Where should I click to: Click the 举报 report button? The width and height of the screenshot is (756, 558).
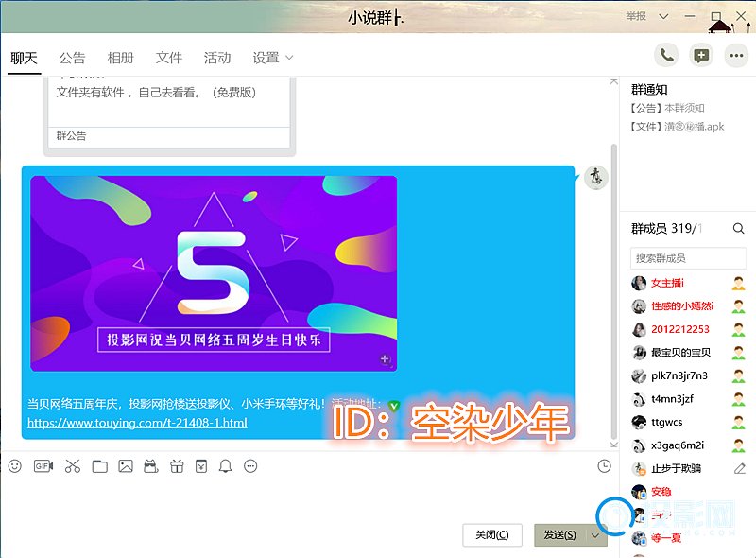click(636, 16)
